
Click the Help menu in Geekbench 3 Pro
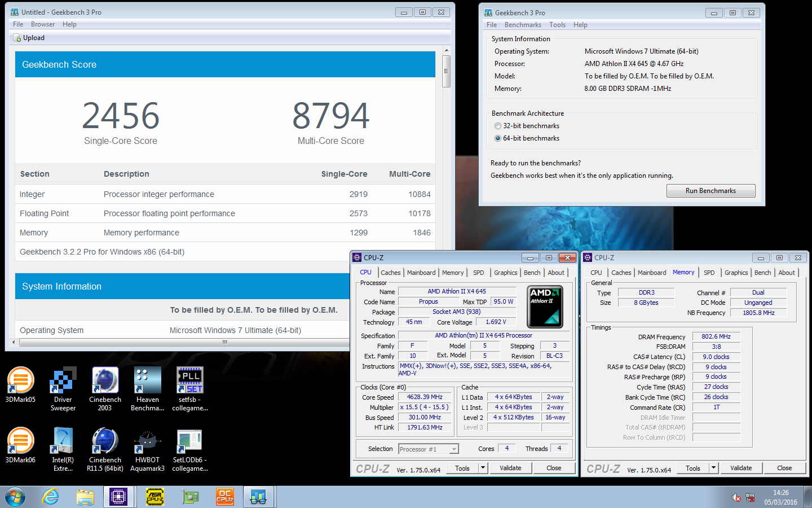coord(580,25)
